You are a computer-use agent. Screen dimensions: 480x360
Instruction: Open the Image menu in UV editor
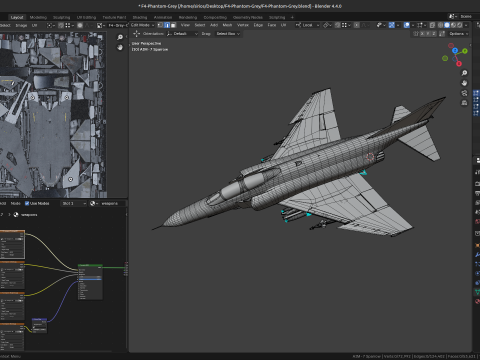pos(21,25)
